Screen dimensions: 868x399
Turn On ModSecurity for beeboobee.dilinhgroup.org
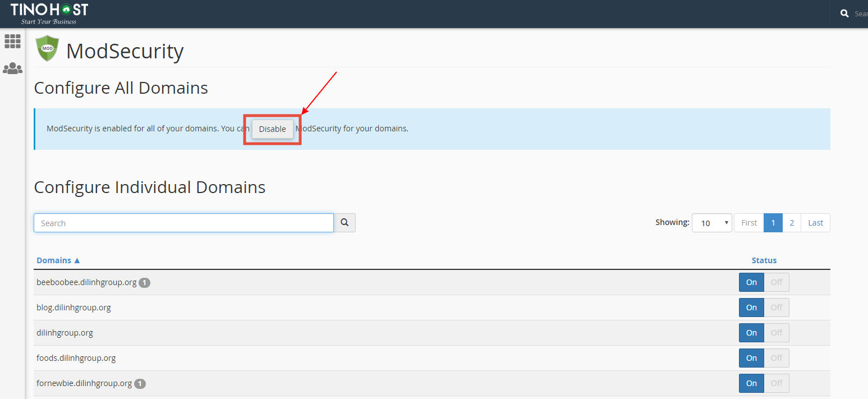pos(751,282)
